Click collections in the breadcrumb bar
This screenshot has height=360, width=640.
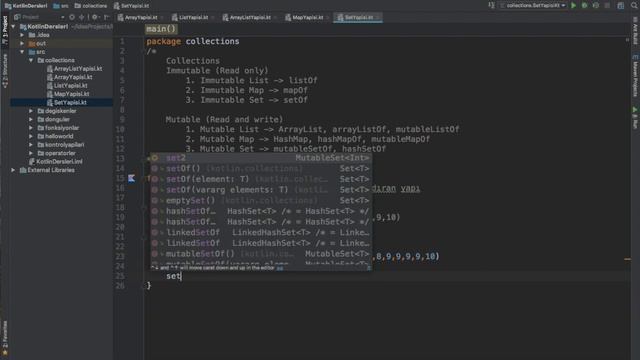coord(91,6)
